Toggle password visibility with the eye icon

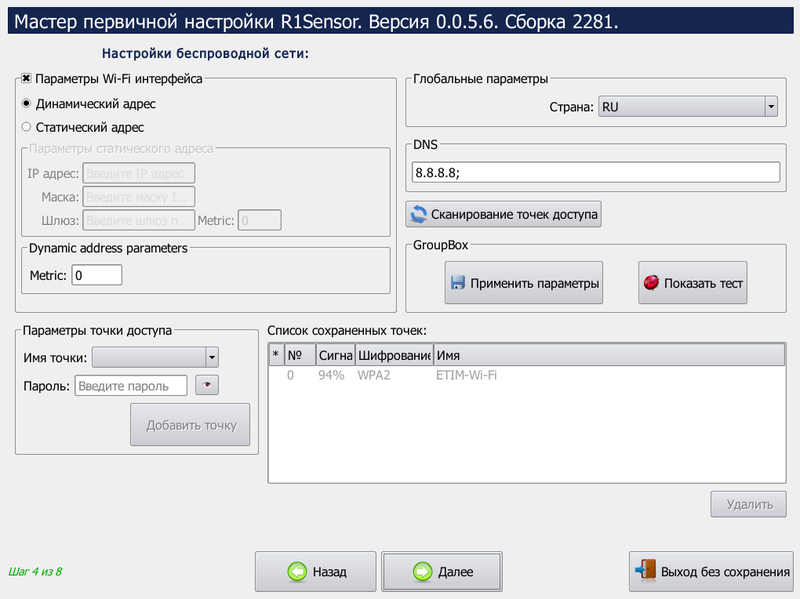pos(206,385)
